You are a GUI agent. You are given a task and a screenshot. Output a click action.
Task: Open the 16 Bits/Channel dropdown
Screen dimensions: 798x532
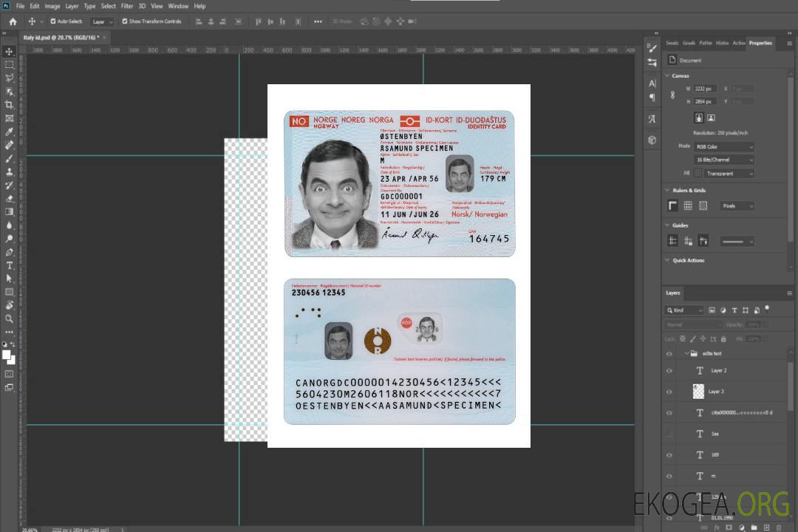click(724, 160)
